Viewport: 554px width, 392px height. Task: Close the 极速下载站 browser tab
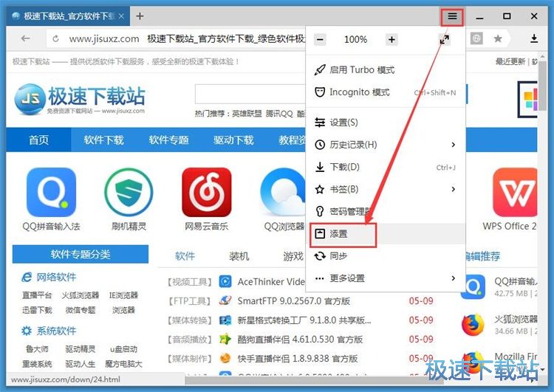pyautogui.click(x=121, y=16)
